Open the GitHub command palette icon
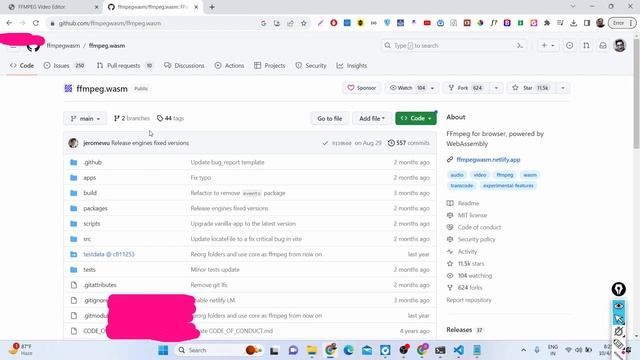The height and width of the screenshot is (360, 640). [520, 46]
